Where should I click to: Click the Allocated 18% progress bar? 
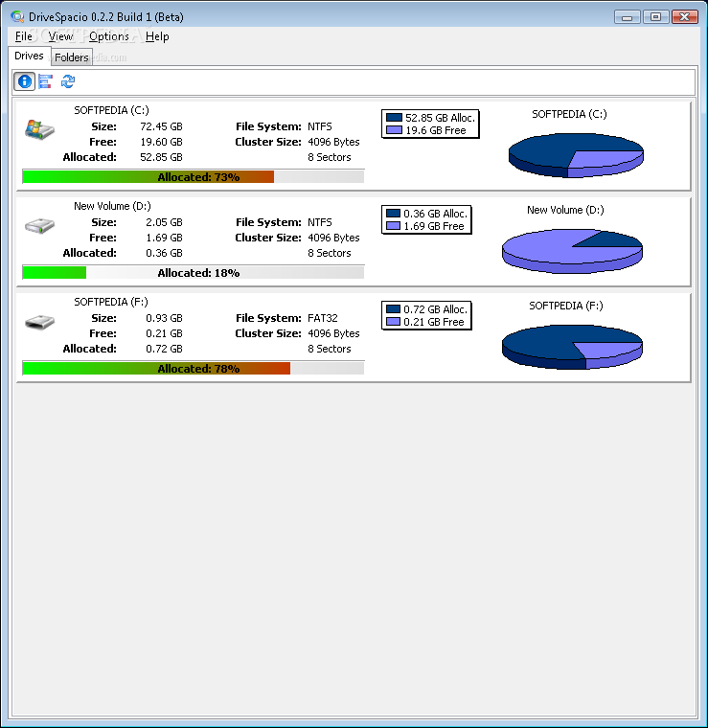pyautogui.click(x=194, y=273)
